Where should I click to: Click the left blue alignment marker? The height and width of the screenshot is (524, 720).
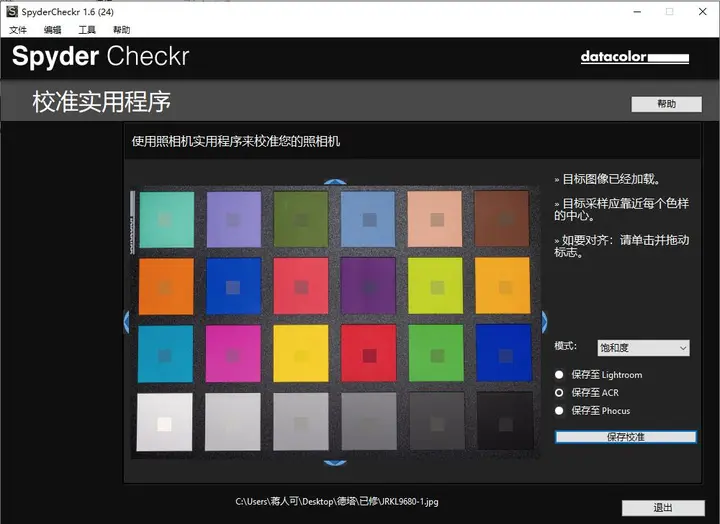coord(127,321)
